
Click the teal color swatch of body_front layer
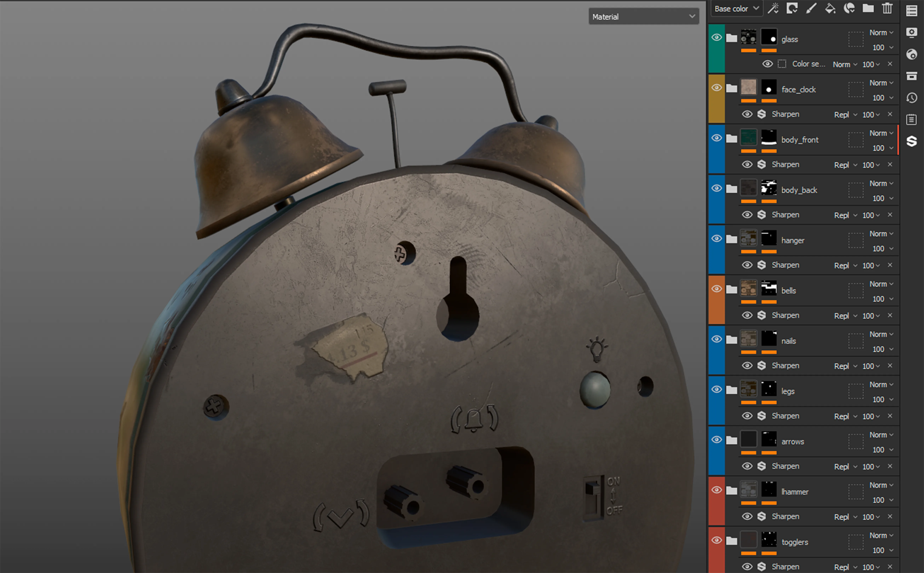749,138
